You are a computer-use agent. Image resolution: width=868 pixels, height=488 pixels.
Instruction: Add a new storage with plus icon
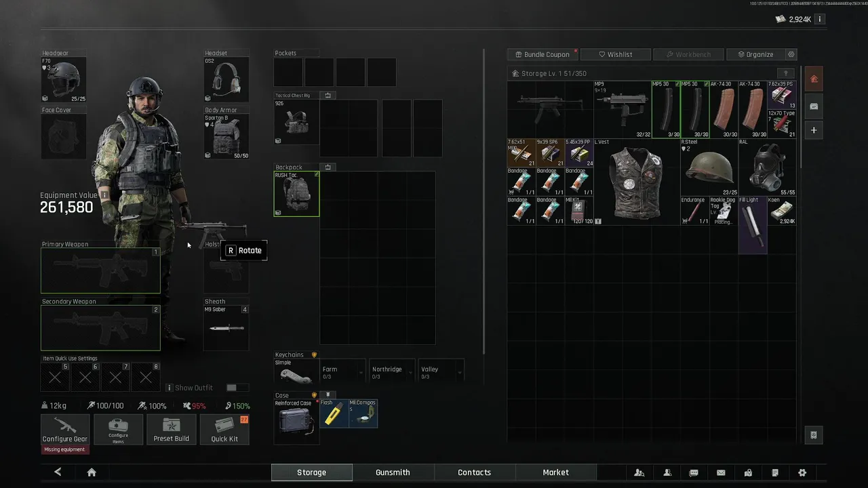coord(814,130)
